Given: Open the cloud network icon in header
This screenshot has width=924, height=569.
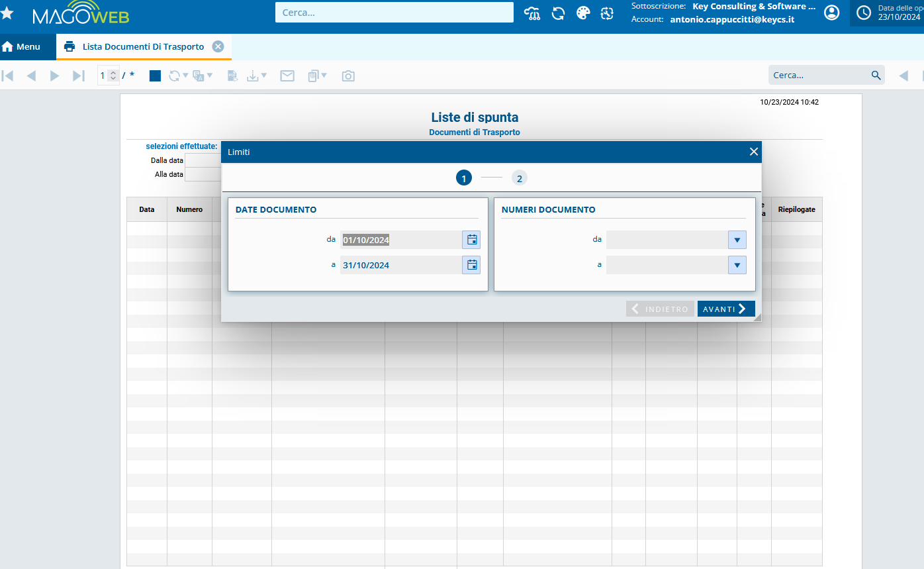Looking at the screenshot, I should coord(532,13).
